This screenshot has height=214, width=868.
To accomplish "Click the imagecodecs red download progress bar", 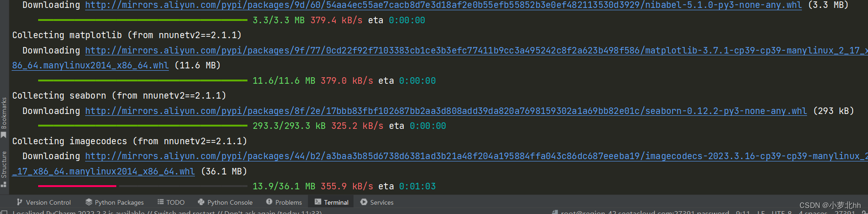I will tap(77, 186).
